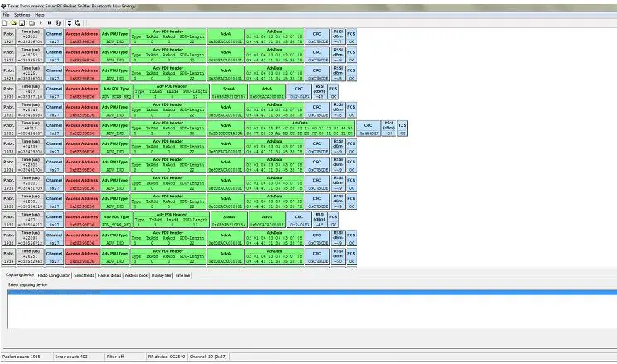This screenshot has width=617, height=364.
Task: Start capture with the Play arrow icon
Action: (41, 23)
